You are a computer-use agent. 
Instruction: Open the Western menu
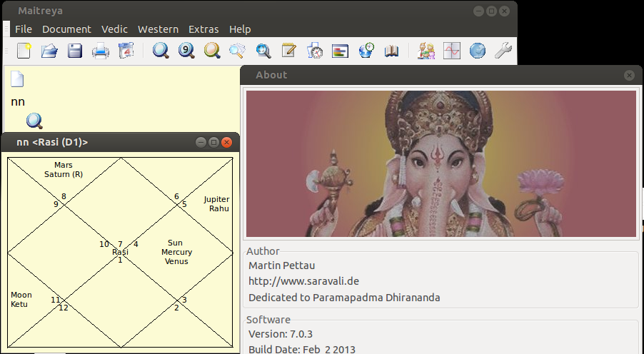pyautogui.click(x=158, y=29)
